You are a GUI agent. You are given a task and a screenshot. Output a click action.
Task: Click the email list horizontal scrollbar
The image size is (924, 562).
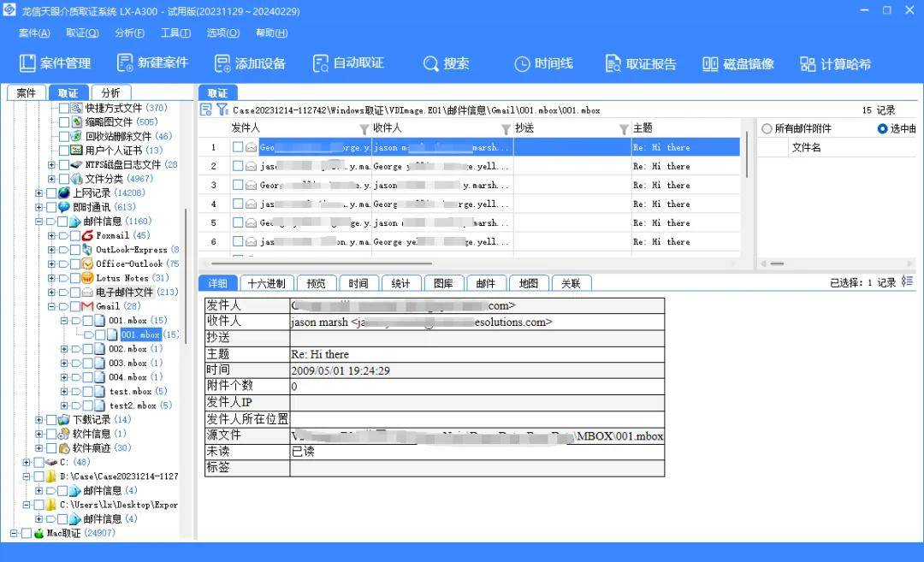321,263
